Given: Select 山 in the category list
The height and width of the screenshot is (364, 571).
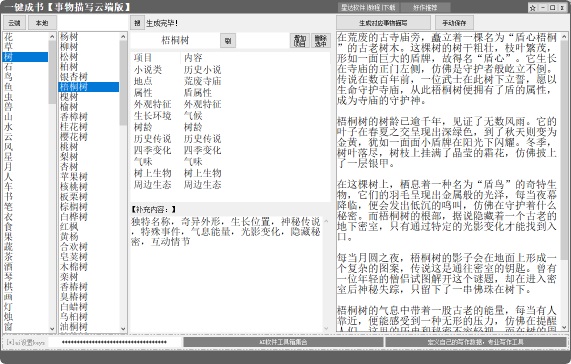Looking at the screenshot, I should point(25,117).
